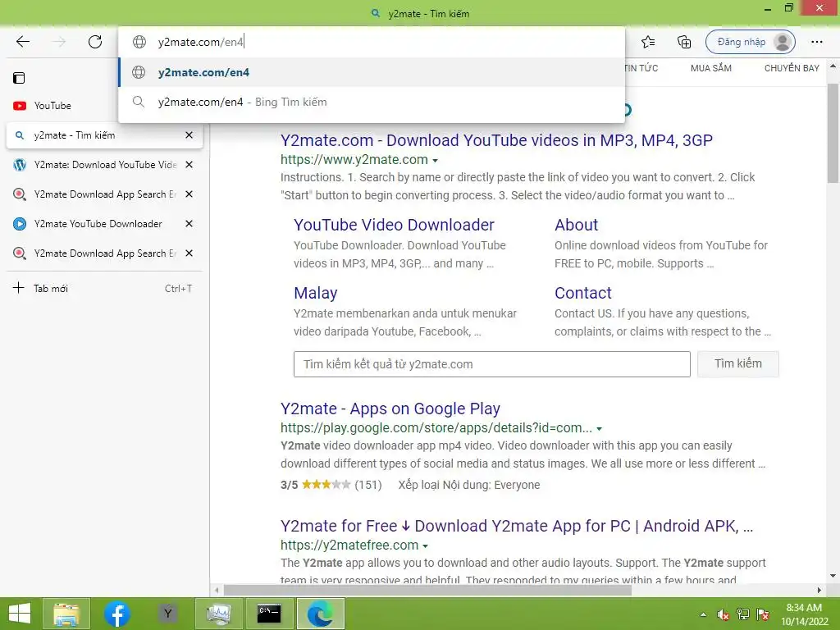Click 3/5 star rating text
Image resolution: width=840 pixels, height=630 pixels.
(290, 486)
